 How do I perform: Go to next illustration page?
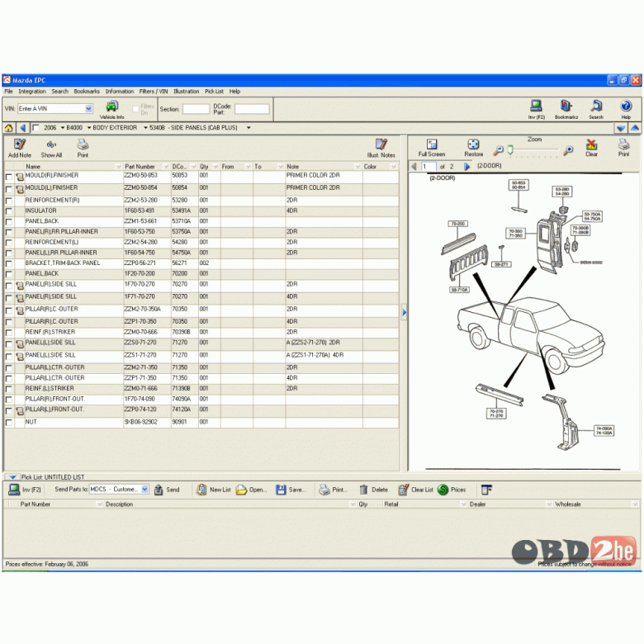466,166
